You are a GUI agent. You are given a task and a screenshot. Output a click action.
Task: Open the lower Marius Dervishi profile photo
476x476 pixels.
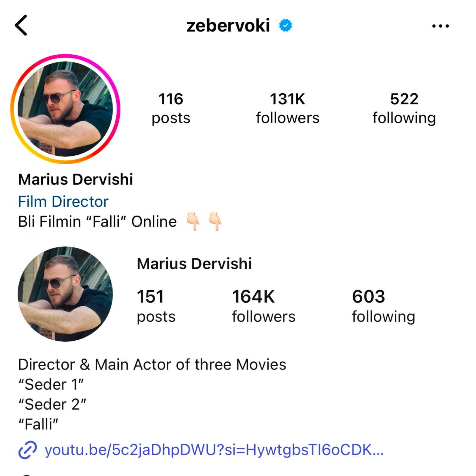65,294
